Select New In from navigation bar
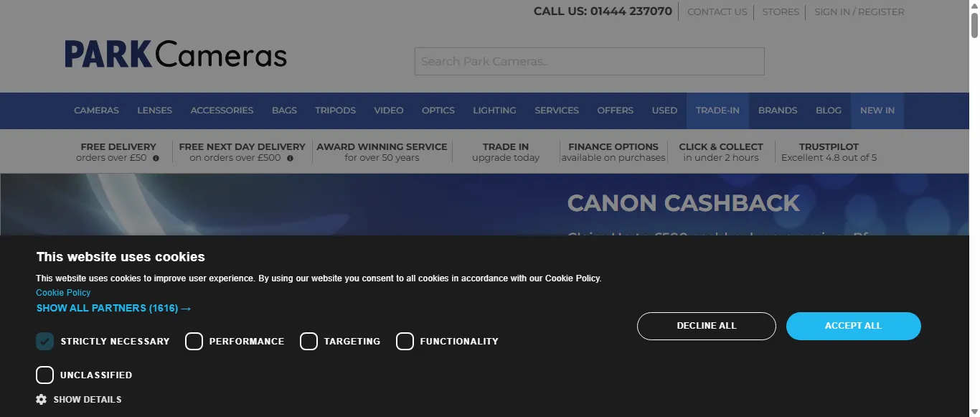The height and width of the screenshot is (417, 980). click(877, 111)
